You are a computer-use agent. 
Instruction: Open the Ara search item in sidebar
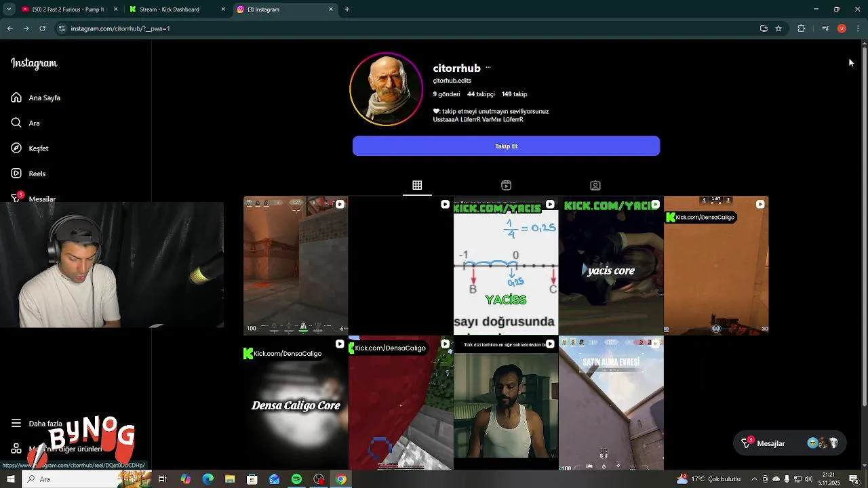pyautogui.click(x=25, y=123)
